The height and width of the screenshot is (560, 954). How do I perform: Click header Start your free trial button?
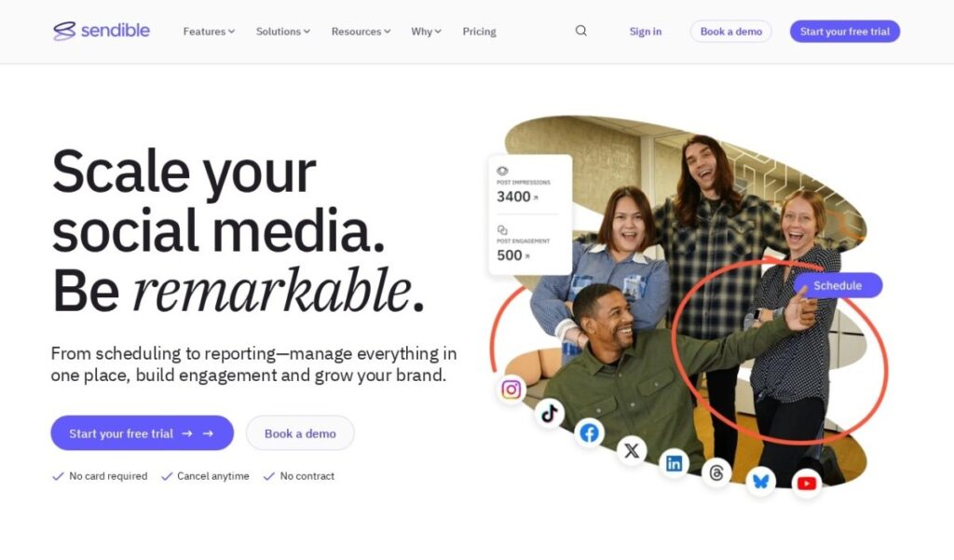[x=845, y=31]
